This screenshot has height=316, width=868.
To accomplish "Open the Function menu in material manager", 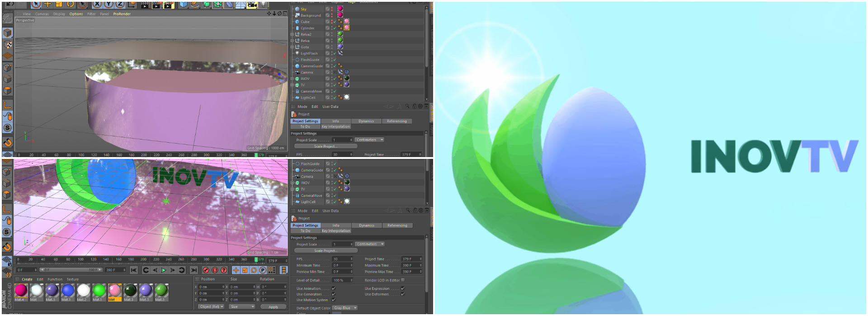I will tap(55, 279).
